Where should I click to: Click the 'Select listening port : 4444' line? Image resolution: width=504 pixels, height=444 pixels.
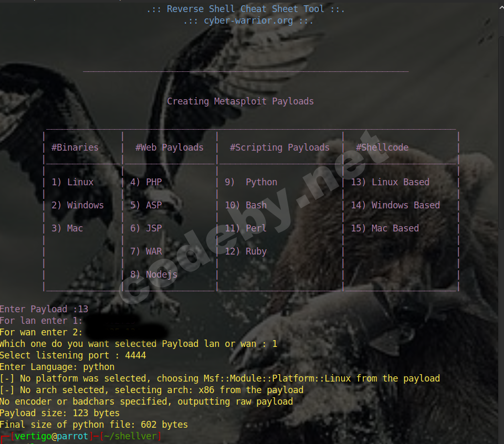click(x=73, y=355)
